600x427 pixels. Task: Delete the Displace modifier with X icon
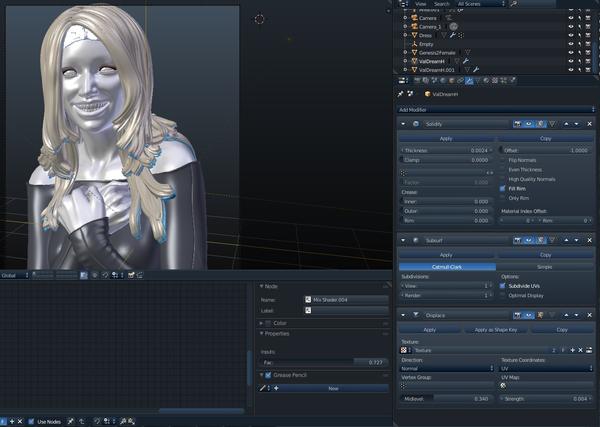(591, 314)
